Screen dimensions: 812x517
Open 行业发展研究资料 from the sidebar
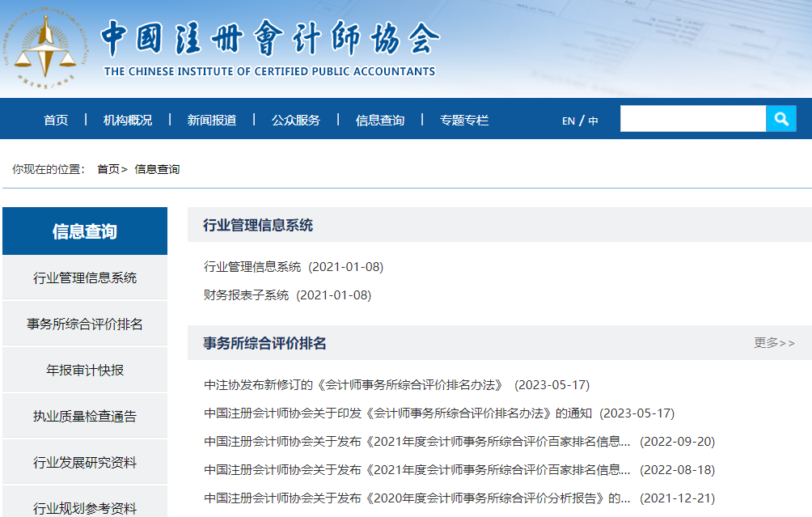click(84, 461)
